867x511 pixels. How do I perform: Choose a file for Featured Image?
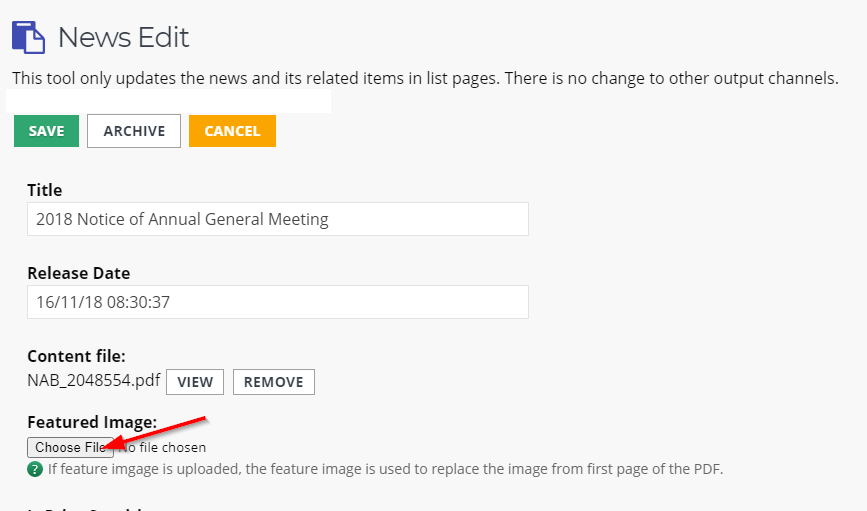[70, 447]
